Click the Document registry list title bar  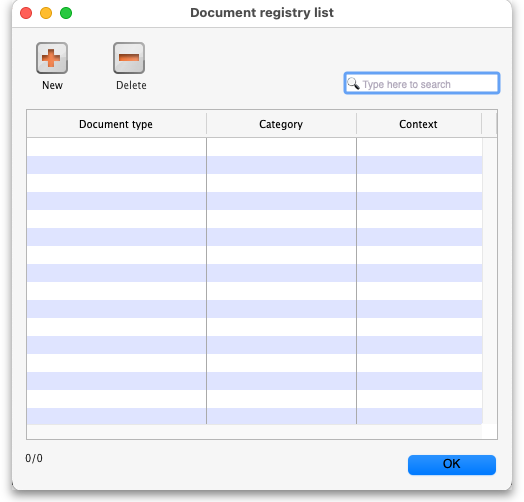click(262, 13)
